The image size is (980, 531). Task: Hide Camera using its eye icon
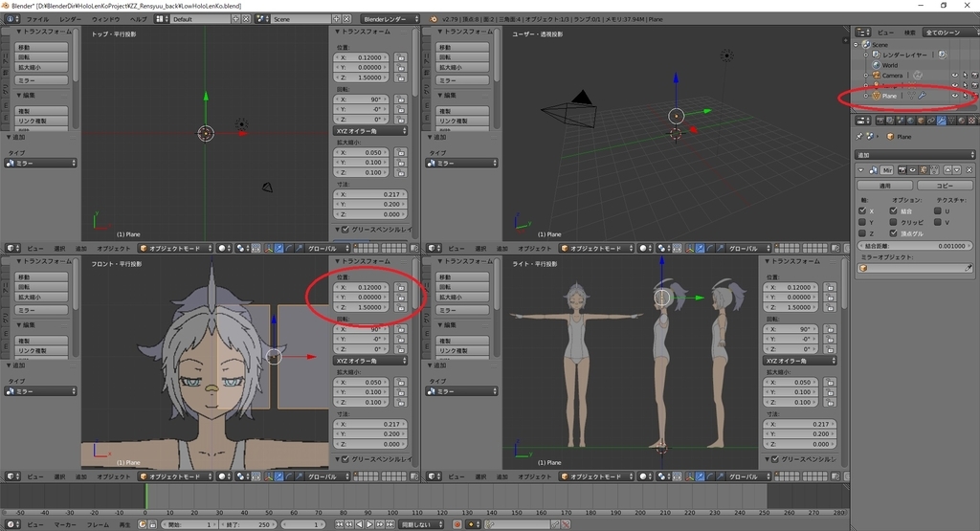coord(954,76)
